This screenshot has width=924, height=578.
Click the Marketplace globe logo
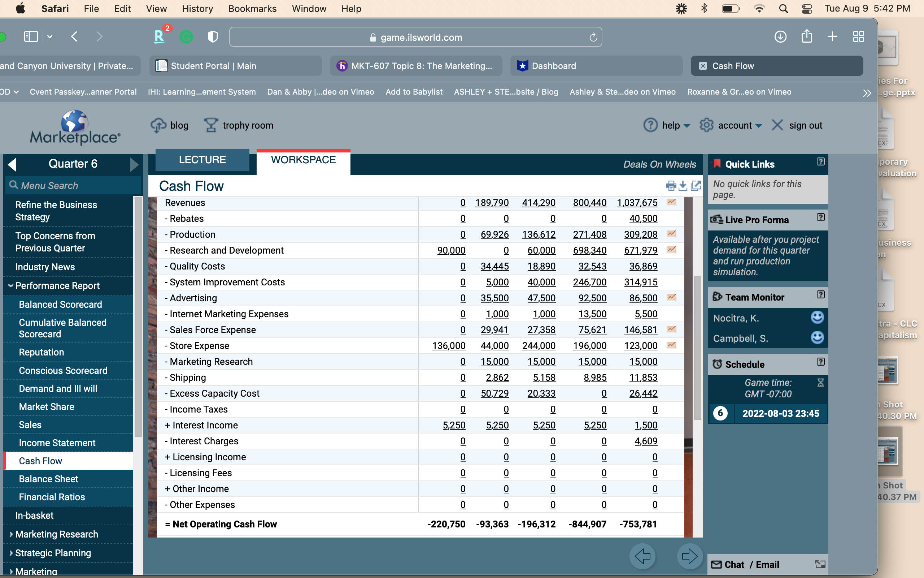pyautogui.click(x=75, y=127)
